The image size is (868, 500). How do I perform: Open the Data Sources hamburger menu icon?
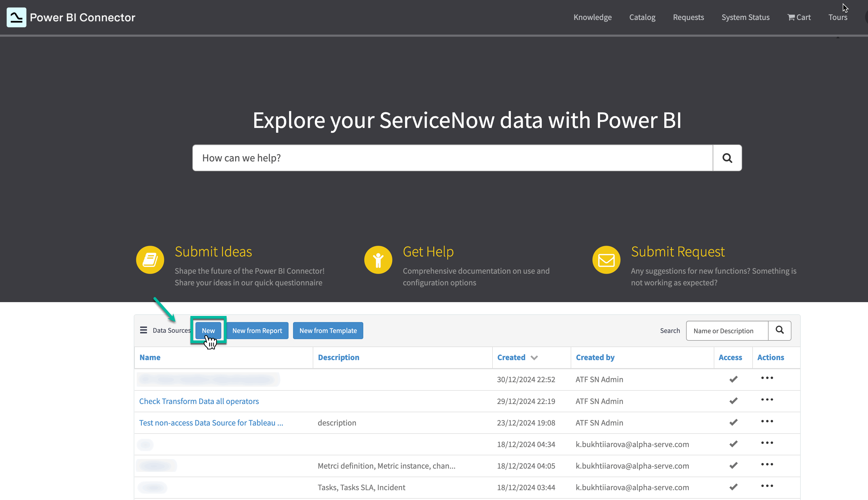pyautogui.click(x=144, y=330)
